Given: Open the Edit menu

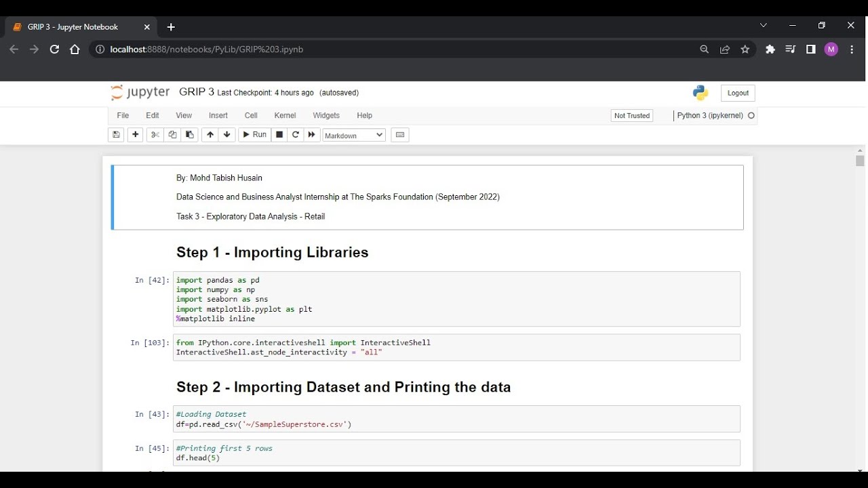Looking at the screenshot, I should [153, 116].
